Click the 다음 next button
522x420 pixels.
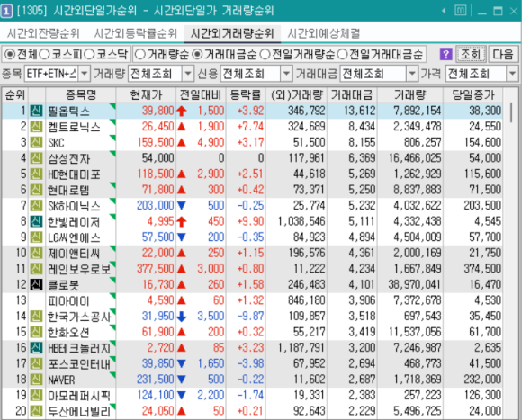coord(503,54)
